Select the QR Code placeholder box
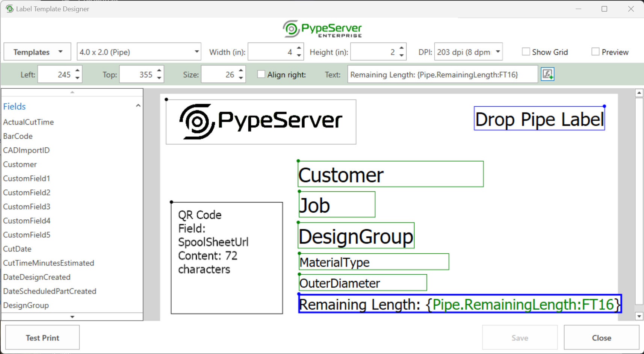 [227, 258]
